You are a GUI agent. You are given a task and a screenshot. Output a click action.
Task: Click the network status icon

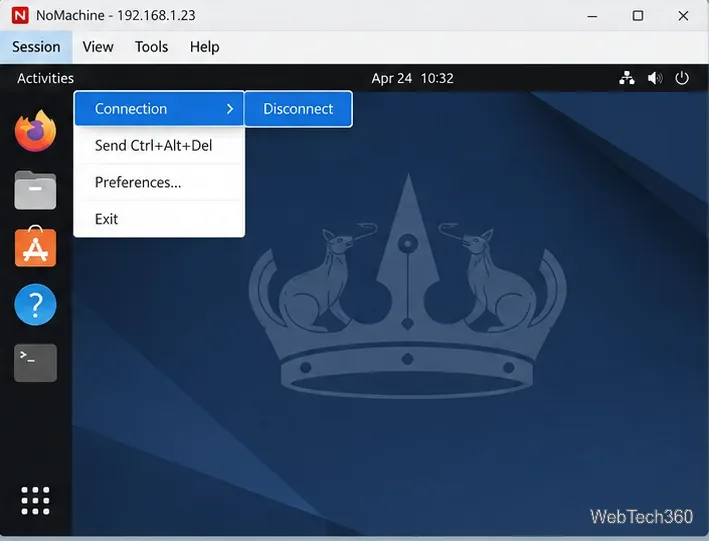tap(627, 78)
